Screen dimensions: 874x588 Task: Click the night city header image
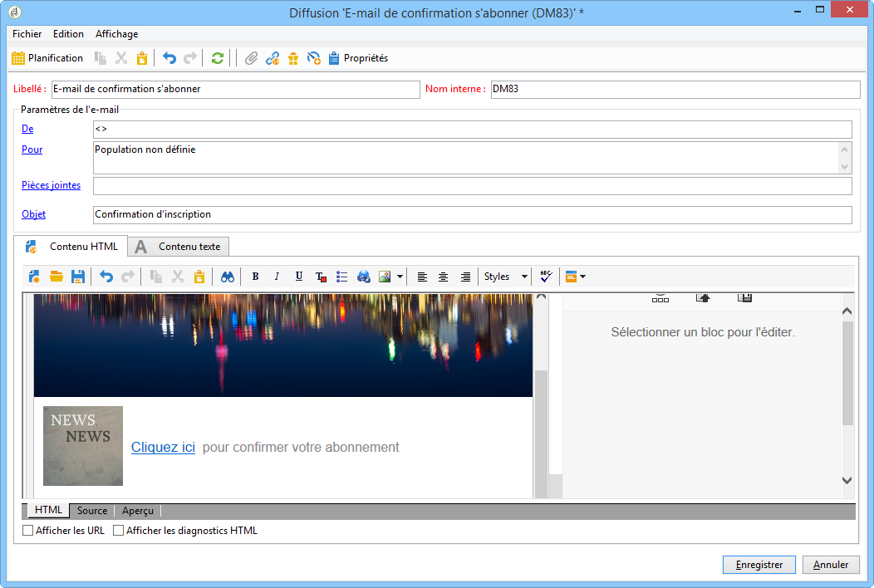pyautogui.click(x=283, y=345)
